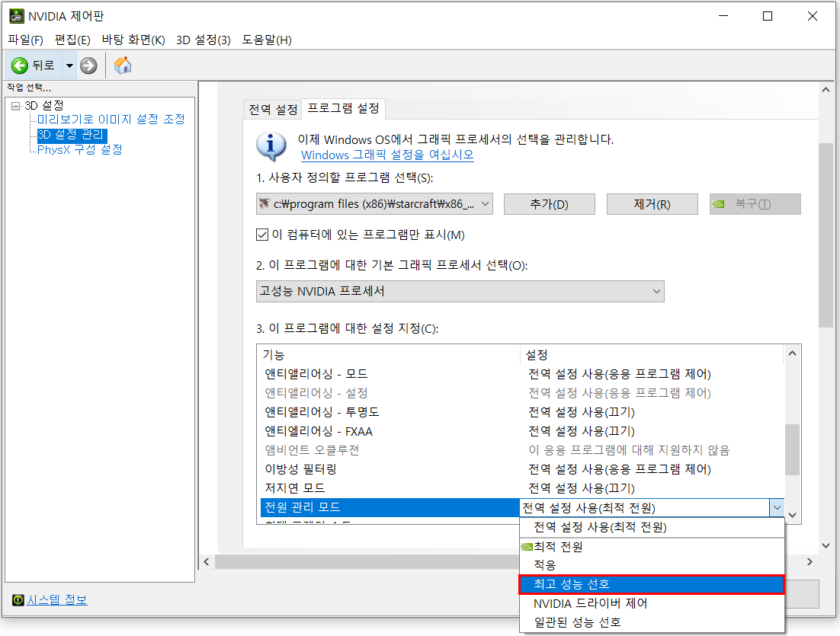The width and height of the screenshot is (840, 636).
Task: Select 3D 설정 관리 in tree
Action: 71,134
